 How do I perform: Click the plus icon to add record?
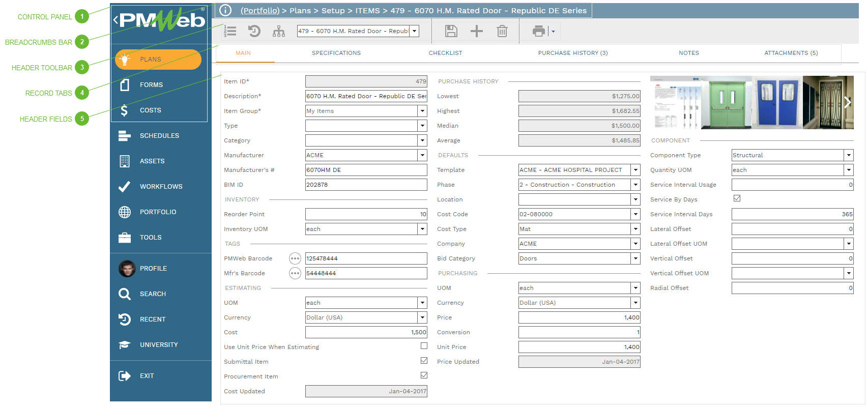point(476,32)
